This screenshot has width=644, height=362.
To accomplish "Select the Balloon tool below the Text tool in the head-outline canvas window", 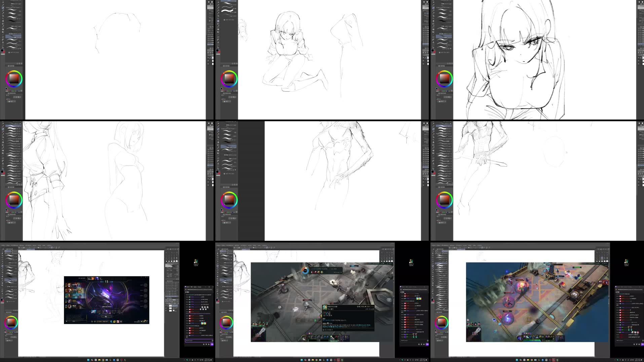I will [3, 45].
